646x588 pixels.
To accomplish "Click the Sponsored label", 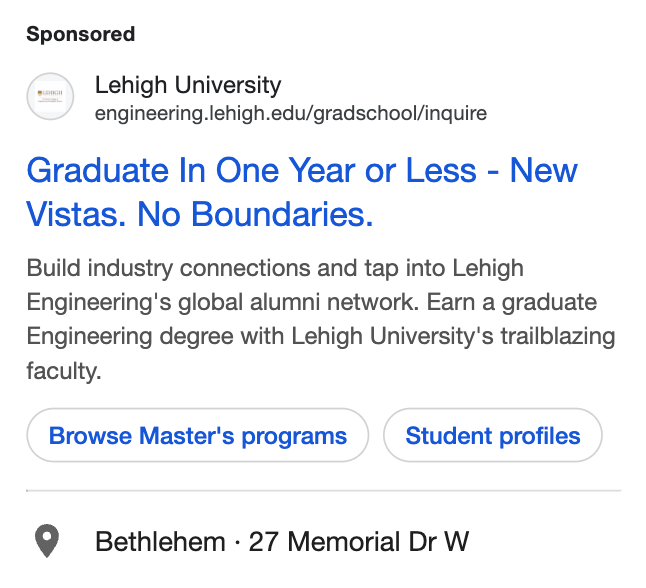I will tap(80, 34).
